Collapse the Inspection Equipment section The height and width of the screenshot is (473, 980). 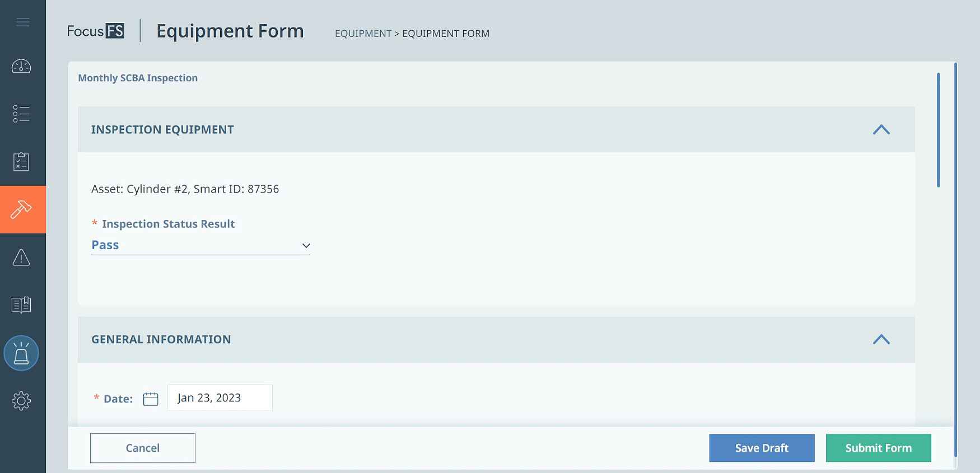click(881, 129)
